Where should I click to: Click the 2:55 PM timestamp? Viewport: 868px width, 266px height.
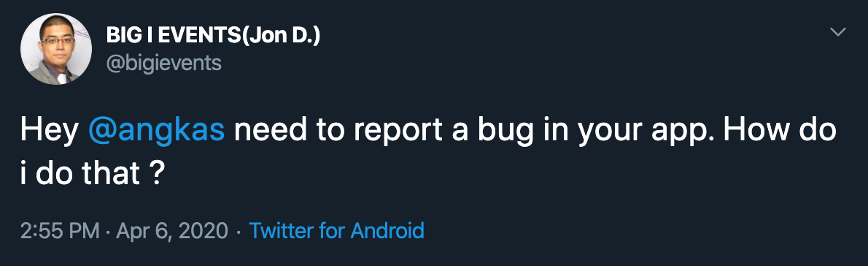[61, 230]
